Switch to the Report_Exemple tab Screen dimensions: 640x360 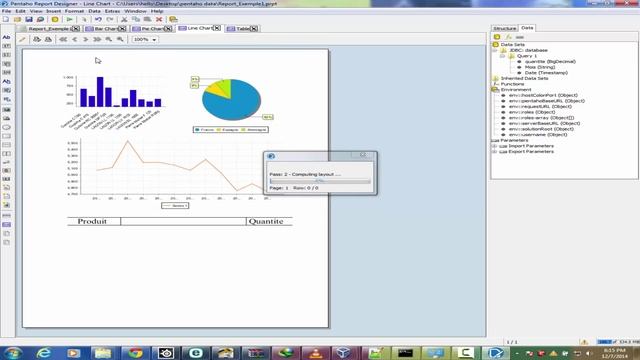pos(48,29)
